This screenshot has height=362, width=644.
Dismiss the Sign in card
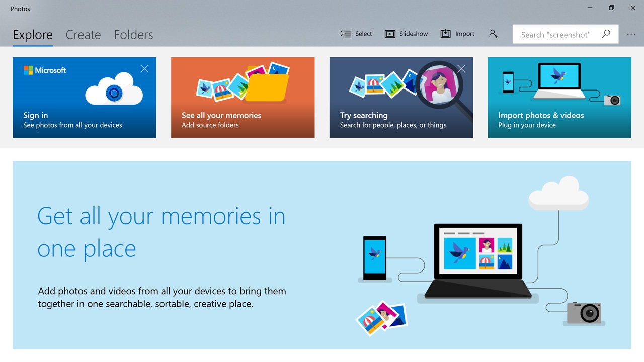coord(144,69)
